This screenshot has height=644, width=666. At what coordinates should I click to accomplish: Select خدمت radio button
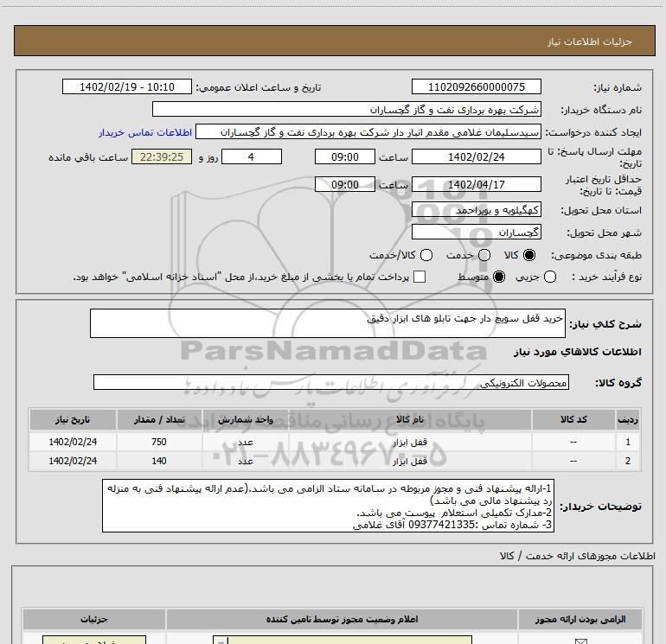pyautogui.click(x=484, y=255)
